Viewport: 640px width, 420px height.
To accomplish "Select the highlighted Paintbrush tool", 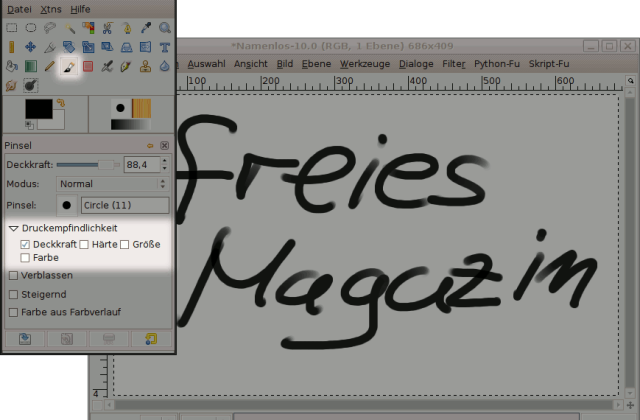I will [x=69, y=66].
